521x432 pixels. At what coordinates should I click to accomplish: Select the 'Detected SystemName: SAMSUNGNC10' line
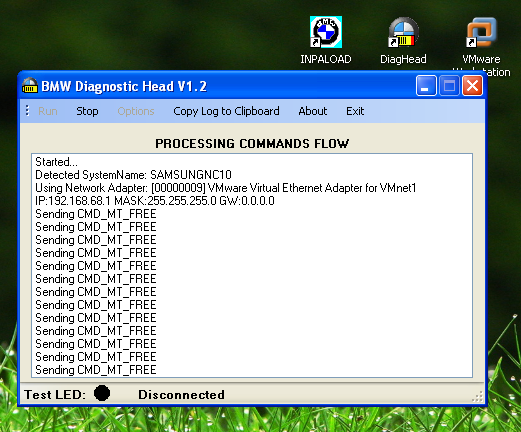(133, 175)
